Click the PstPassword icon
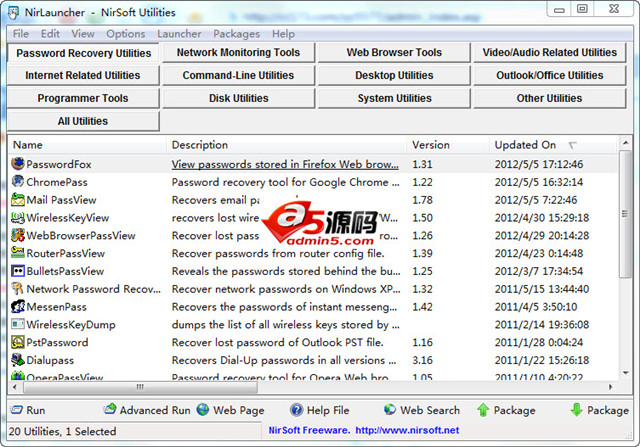640x447 pixels. [18, 342]
